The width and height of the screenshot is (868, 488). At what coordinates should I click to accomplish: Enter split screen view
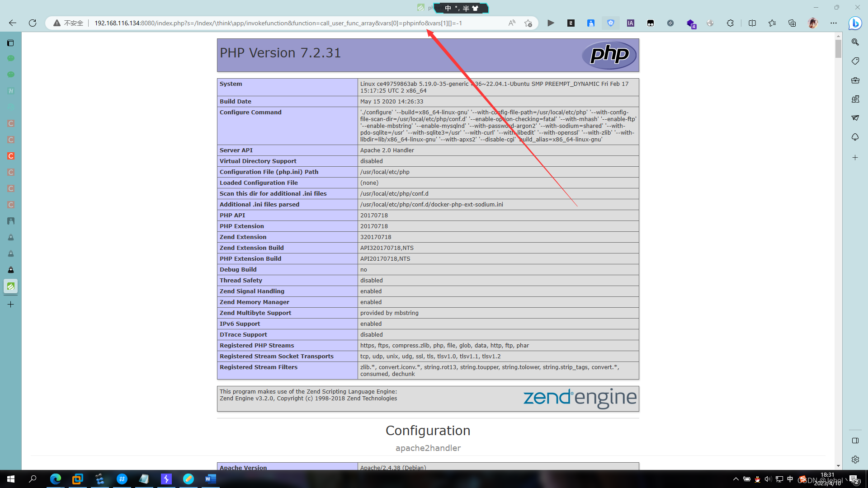point(752,23)
